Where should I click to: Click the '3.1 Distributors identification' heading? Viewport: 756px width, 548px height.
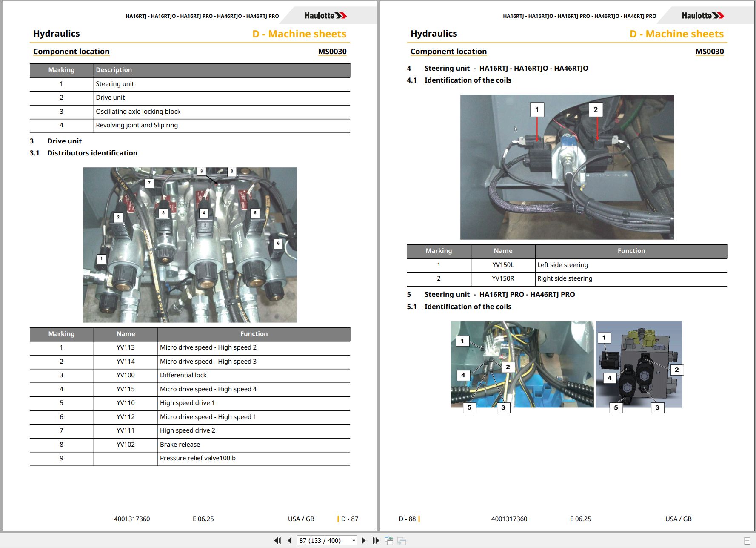point(83,153)
